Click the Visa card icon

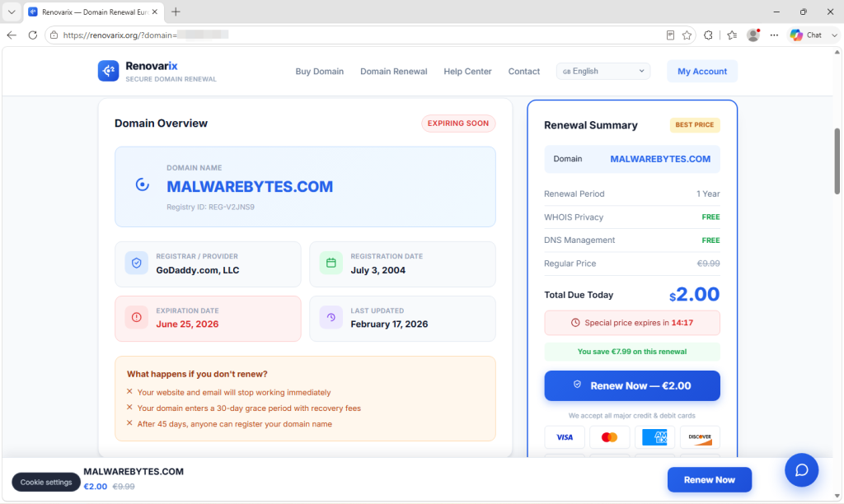point(564,437)
